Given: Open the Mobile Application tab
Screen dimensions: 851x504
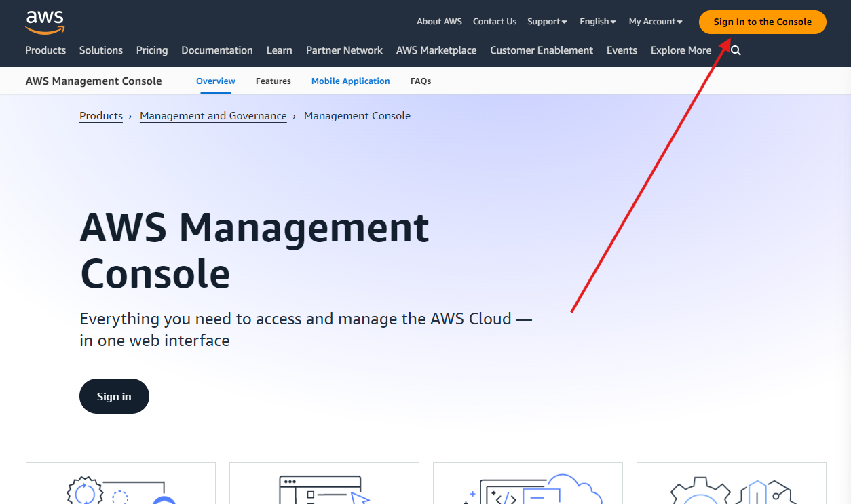Looking at the screenshot, I should pyautogui.click(x=350, y=81).
